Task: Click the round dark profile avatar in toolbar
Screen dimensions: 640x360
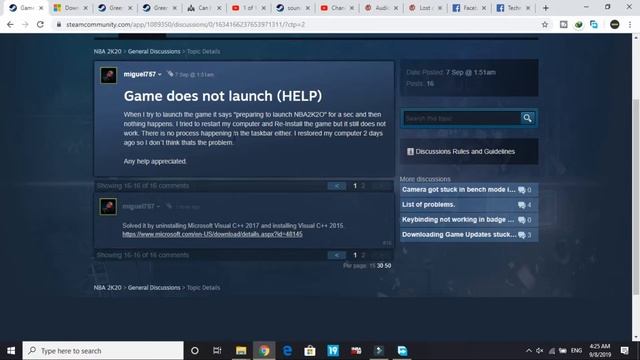Action: (x=614, y=24)
